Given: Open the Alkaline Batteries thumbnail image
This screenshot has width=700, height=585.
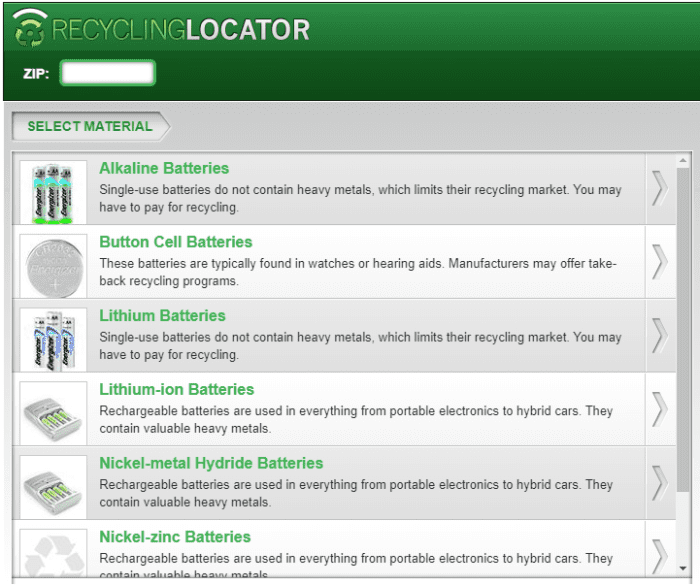Looking at the screenshot, I should [x=53, y=192].
